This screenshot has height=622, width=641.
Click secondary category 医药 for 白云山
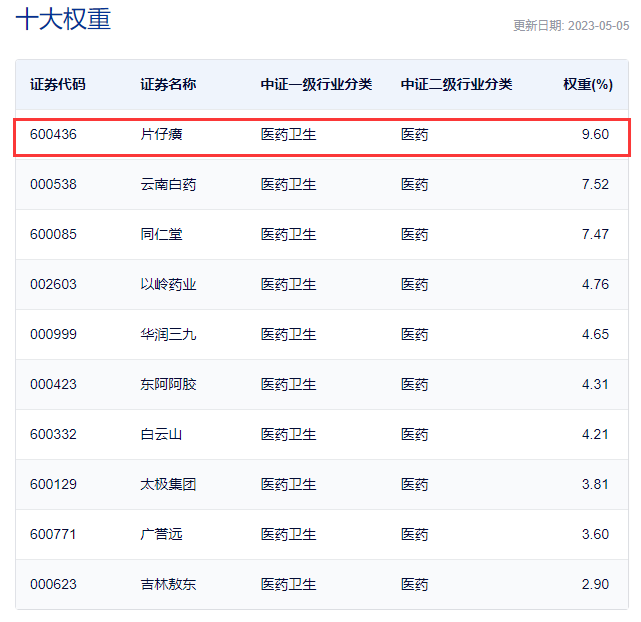(415, 434)
